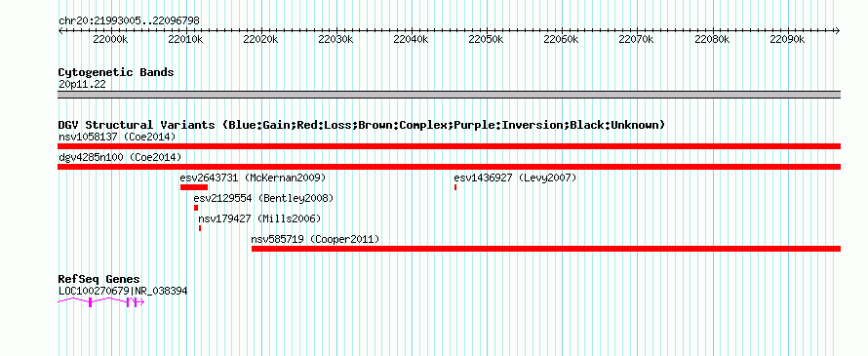Viewport: 868px width, 356px height.
Task: Click the 22080k ruler tick label
Action: click(x=713, y=40)
